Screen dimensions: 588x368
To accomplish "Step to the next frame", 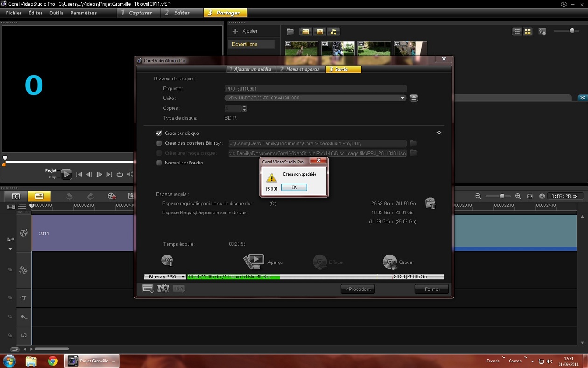I will click(99, 174).
